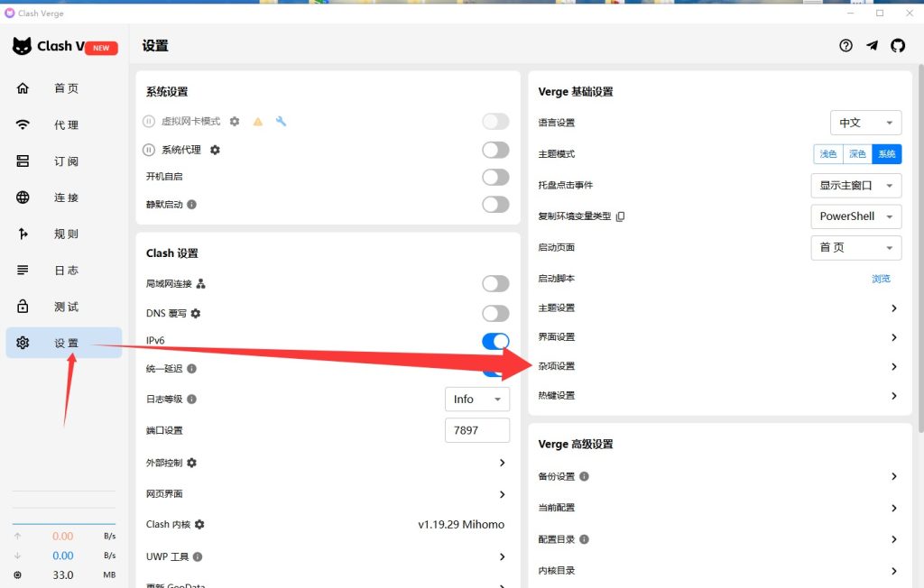This screenshot has width=924, height=588.
Task: Open DNS 覆写 gear settings
Action: [x=196, y=314]
